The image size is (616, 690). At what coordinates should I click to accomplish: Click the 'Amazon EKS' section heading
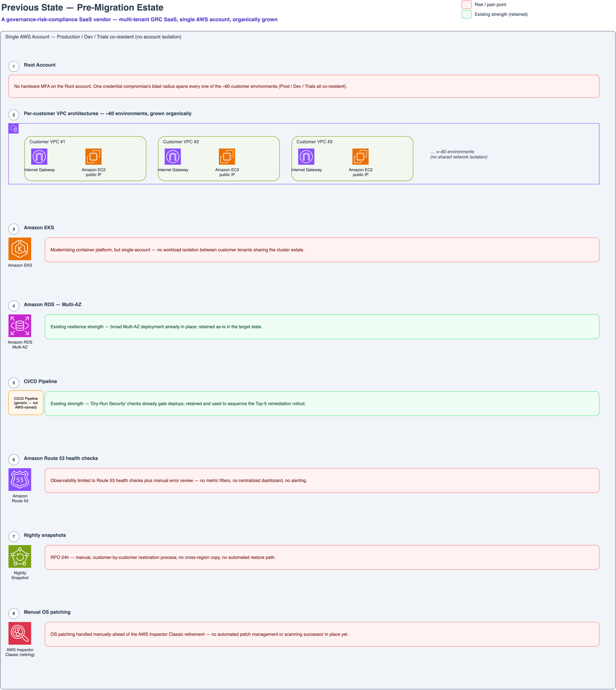pos(39,227)
